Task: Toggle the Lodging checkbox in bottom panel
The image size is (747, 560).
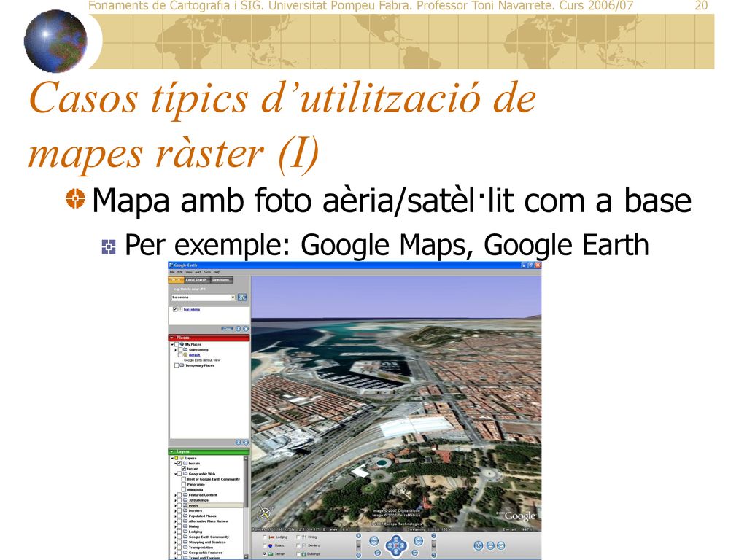Action: click(265, 537)
